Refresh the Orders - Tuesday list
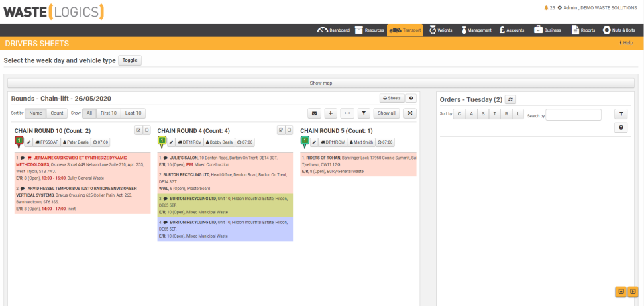644x306 pixels. (510, 99)
